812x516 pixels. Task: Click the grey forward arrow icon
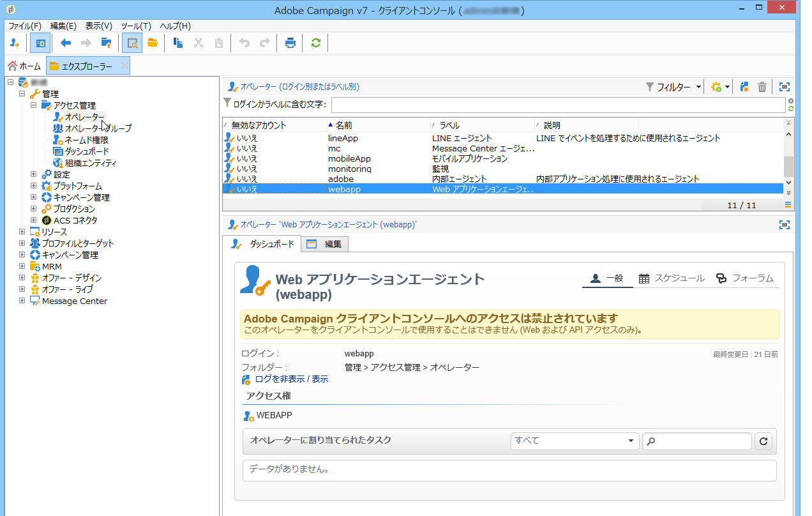click(86, 43)
